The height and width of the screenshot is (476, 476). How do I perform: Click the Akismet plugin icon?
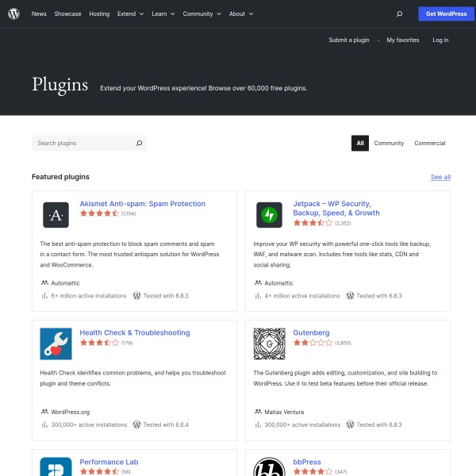(x=56, y=215)
